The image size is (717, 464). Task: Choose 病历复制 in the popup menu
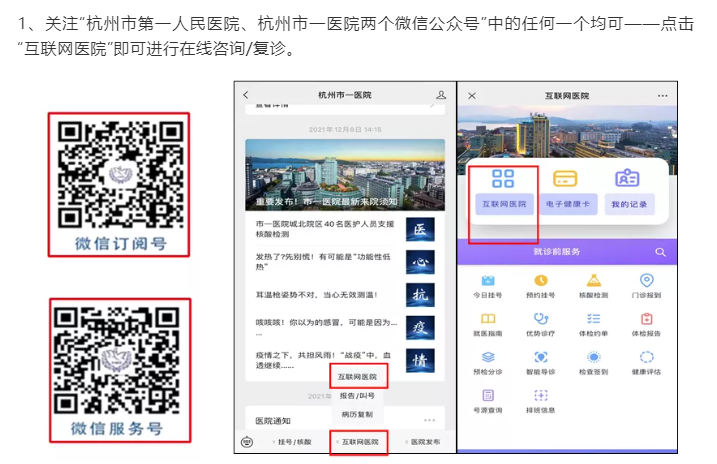point(357,413)
